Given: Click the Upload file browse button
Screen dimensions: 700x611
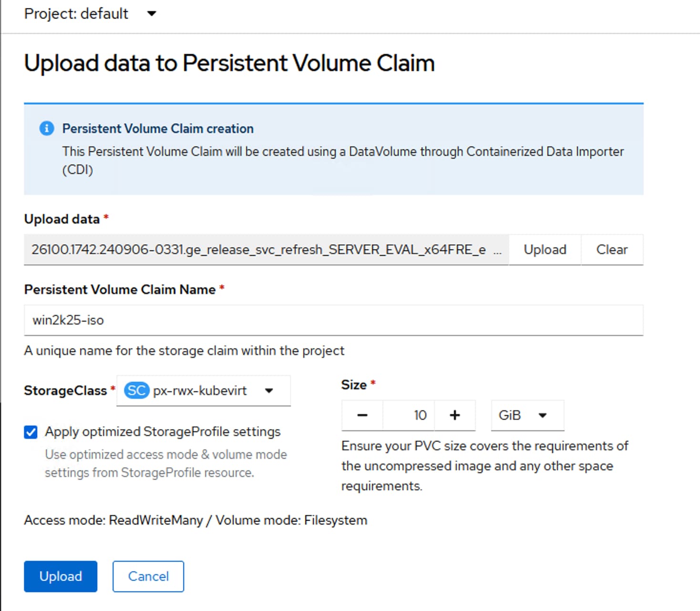Looking at the screenshot, I should 545,250.
